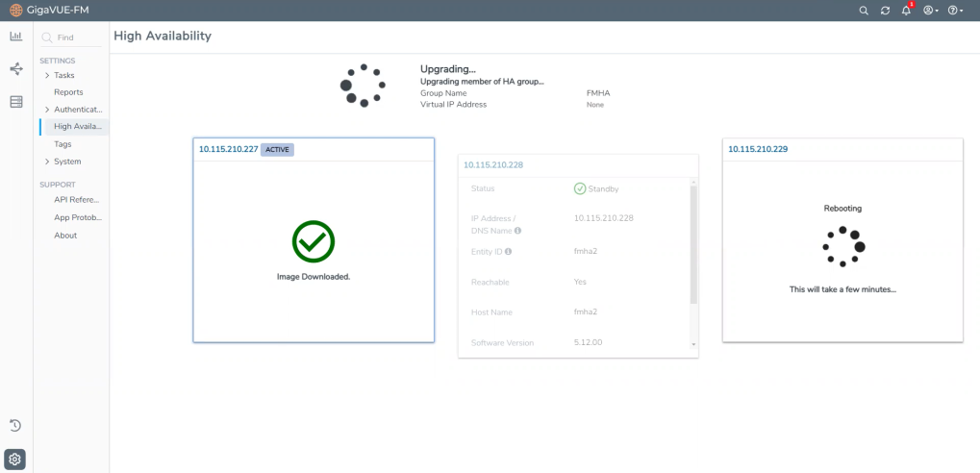Click the Software Version value 5.12.00

point(589,342)
